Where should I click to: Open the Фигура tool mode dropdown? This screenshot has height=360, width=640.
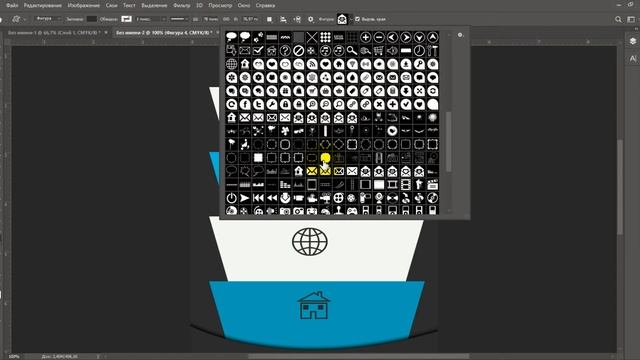(x=47, y=19)
